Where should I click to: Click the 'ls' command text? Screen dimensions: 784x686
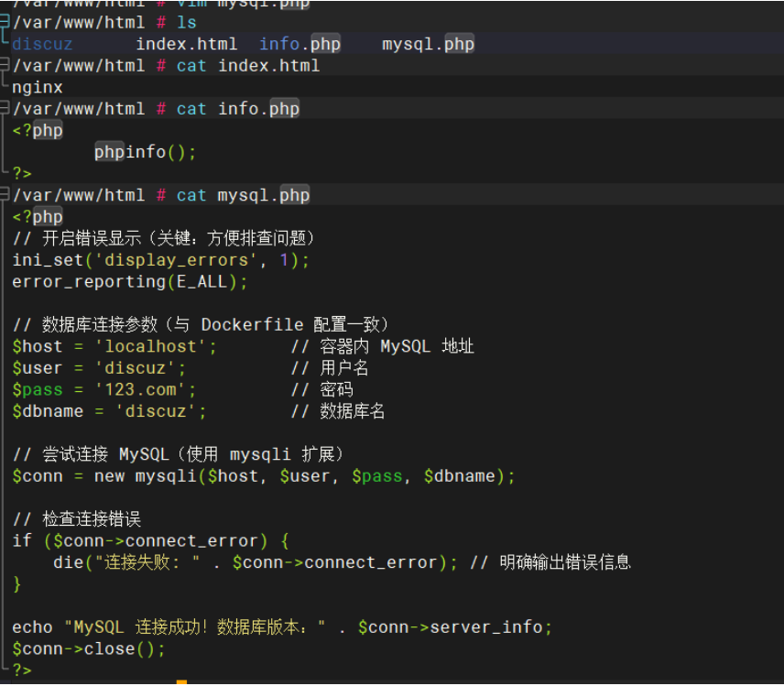click(x=187, y=23)
